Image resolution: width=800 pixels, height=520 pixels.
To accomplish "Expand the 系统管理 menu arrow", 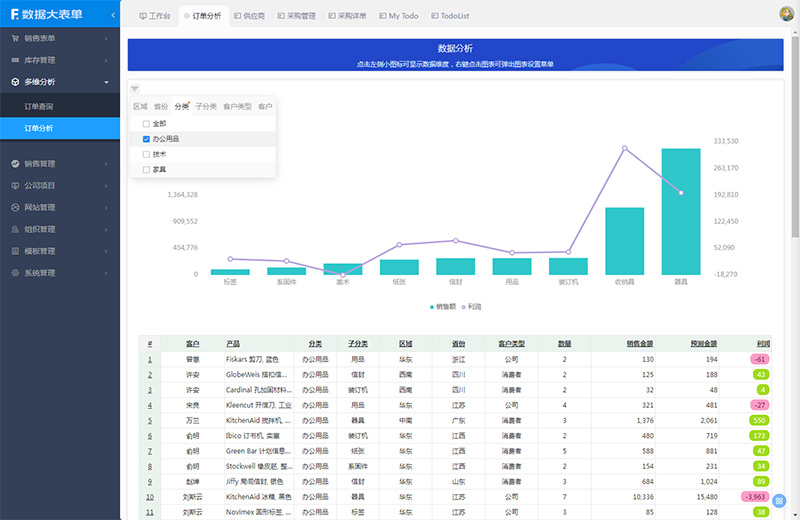I will tap(106, 273).
